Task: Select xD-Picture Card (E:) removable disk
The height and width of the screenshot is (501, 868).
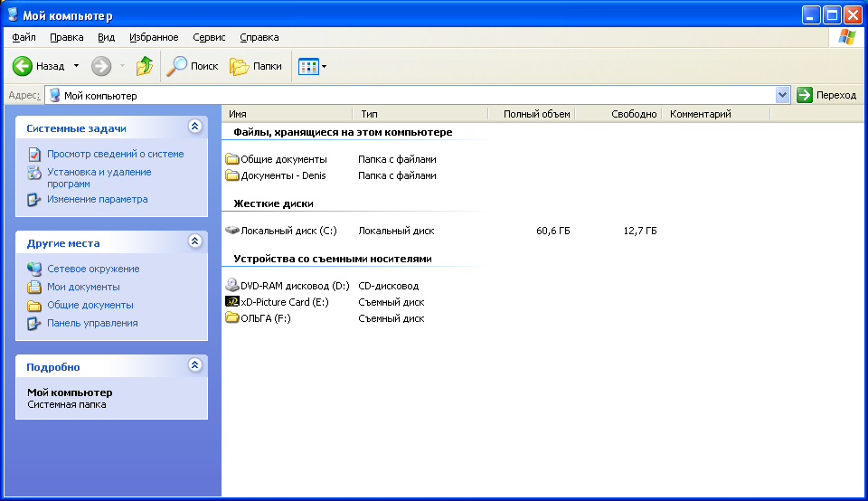Action: pos(284,302)
